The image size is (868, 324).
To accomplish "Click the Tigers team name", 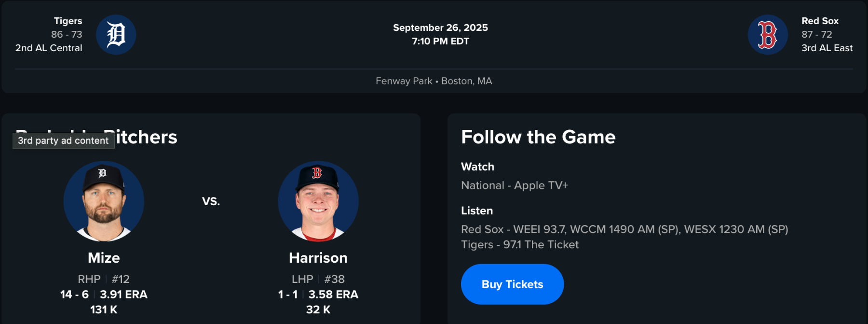I will point(68,21).
